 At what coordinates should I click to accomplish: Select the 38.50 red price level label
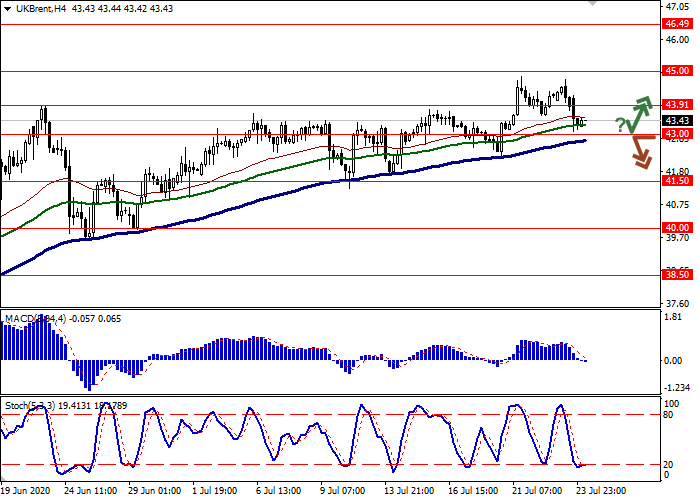[677, 275]
